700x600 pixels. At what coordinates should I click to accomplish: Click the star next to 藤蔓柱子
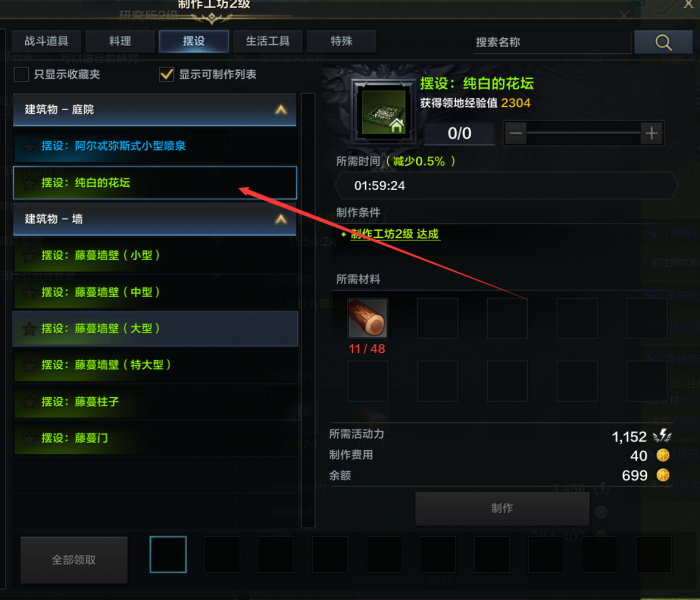[29, 402]
